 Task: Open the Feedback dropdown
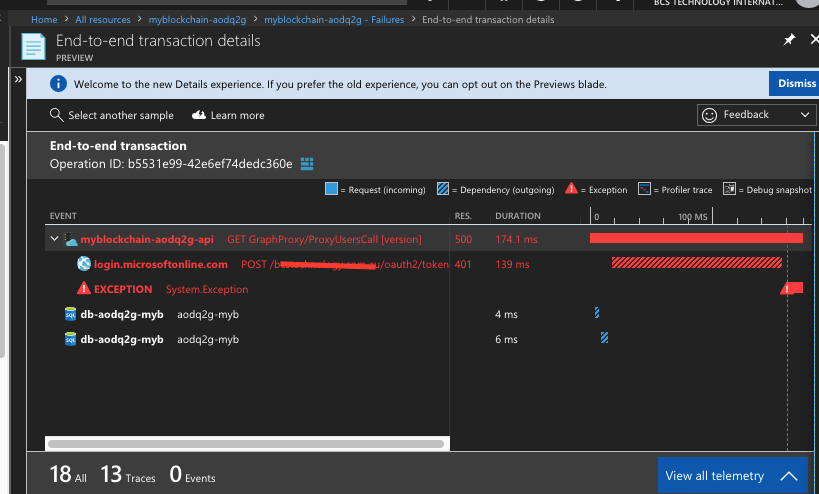click(755, 115)
